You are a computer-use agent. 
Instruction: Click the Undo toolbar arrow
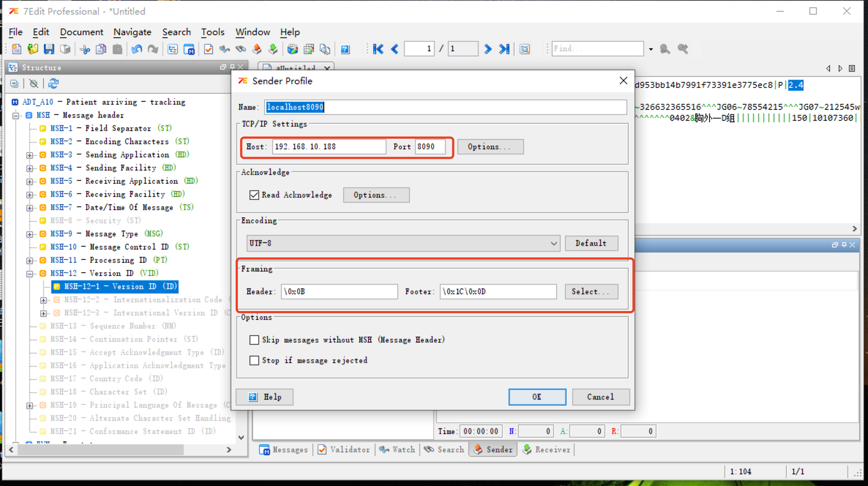(x=137, y=49)
